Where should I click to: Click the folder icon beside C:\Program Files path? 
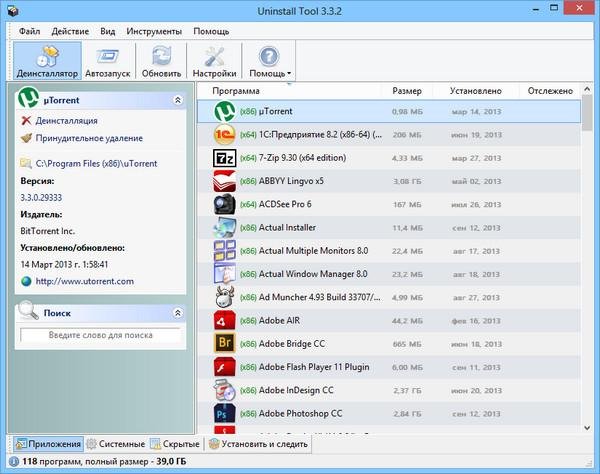(x=26, y=163)
